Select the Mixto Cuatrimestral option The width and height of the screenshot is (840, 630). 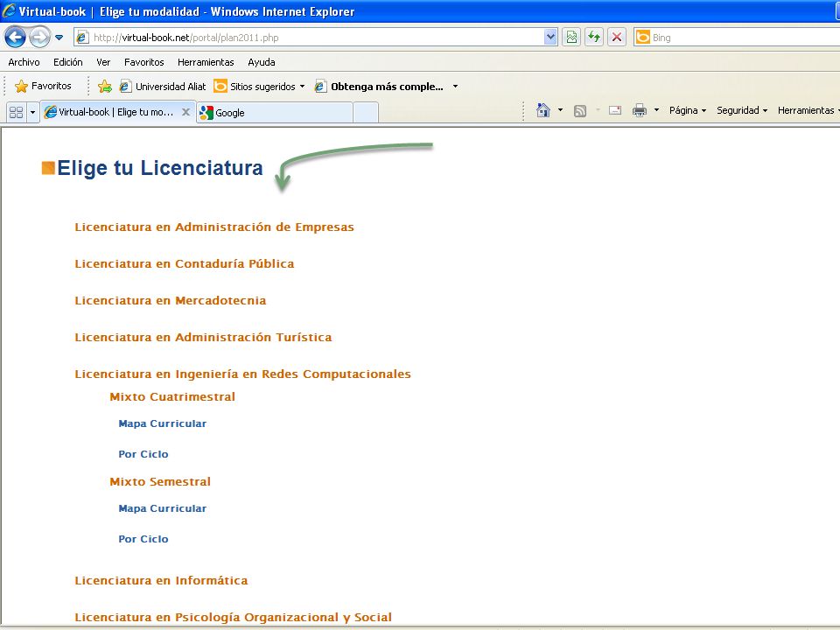[172, 397]
